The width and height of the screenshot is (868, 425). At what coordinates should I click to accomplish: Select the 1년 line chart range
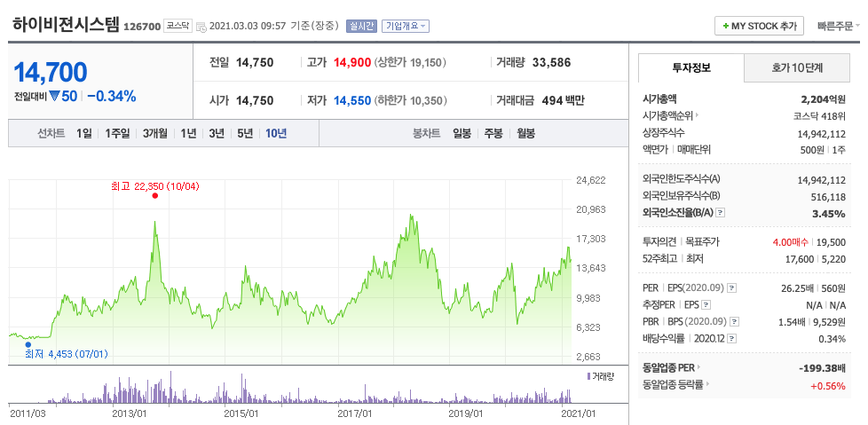pyautogui.click(x=188, y=133)
